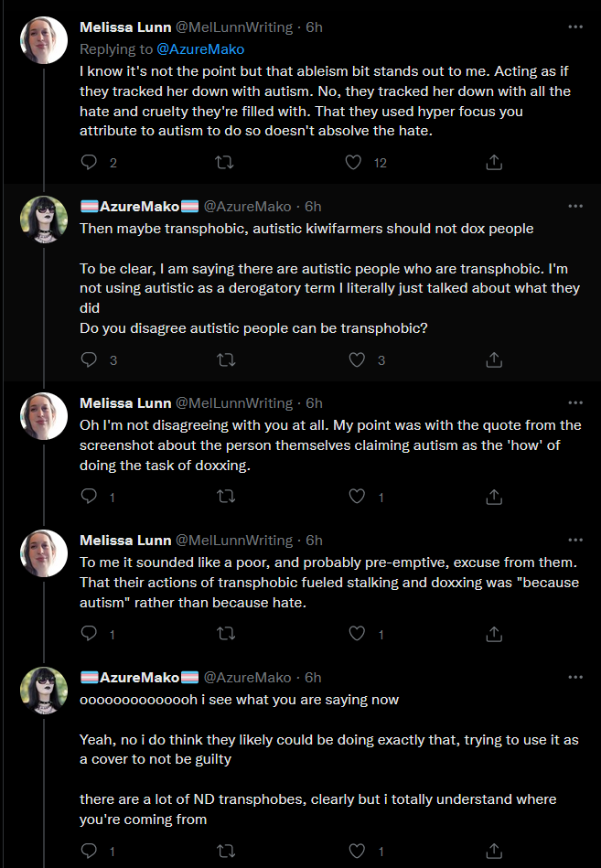This screenshot has height=868, width=601.
Task: Open Melissa Lunn's profile from first tweet name
Action: [125, 27]
